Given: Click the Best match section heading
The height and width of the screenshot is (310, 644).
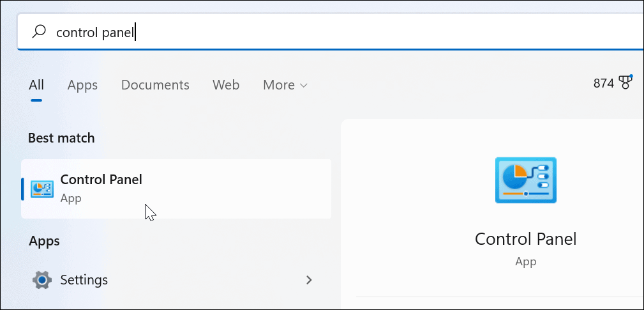Looking at the screenshot, I should (61, 137).
